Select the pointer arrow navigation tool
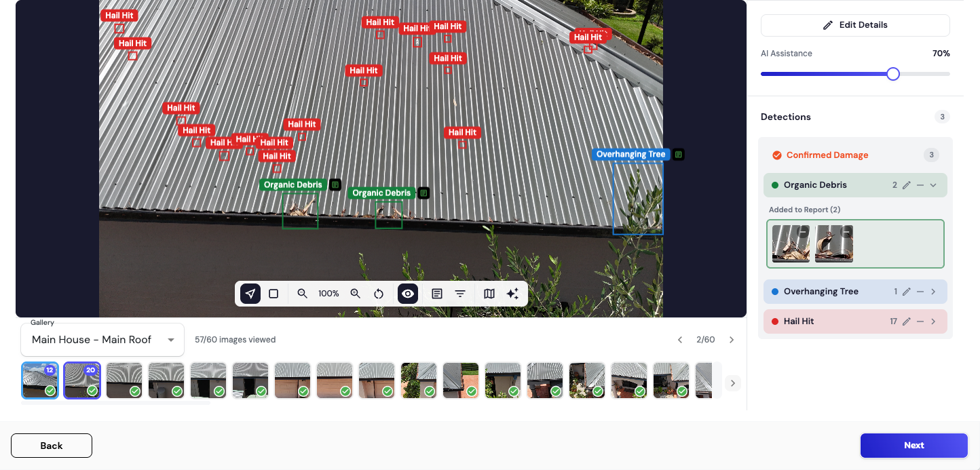The image size is (980, 470). point(250,294)
